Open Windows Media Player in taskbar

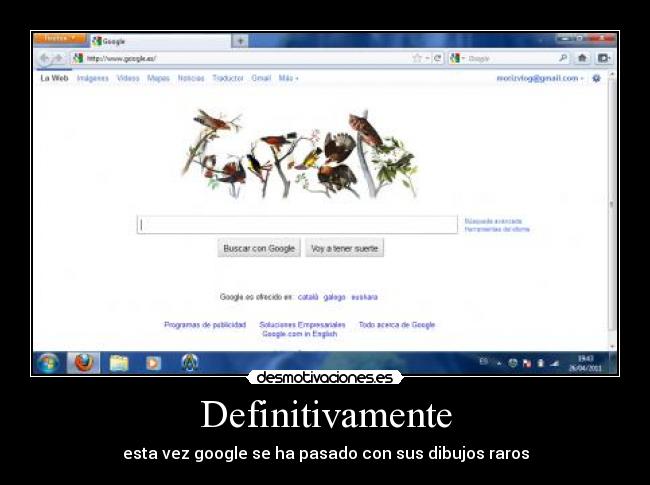coord(153,364)
